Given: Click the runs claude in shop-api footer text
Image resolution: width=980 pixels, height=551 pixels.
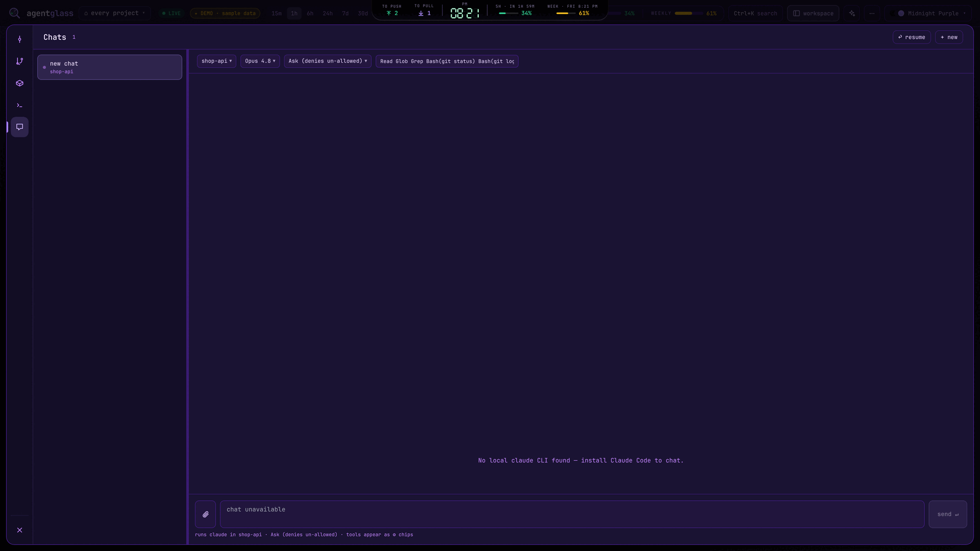Looking at the screenshot, I should [x=304, y=534].
